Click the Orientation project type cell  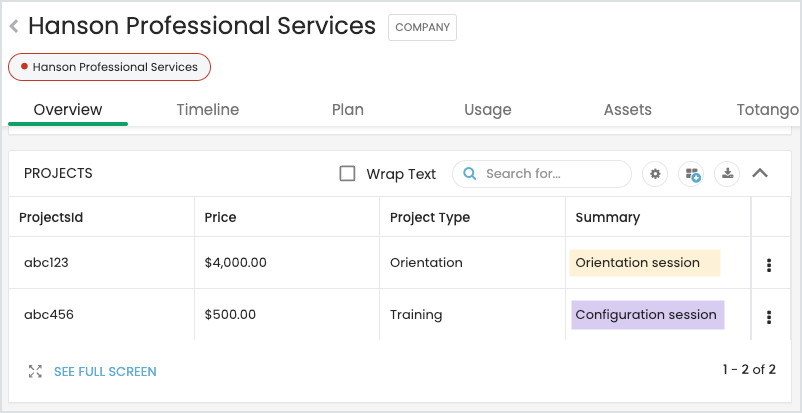473,263
